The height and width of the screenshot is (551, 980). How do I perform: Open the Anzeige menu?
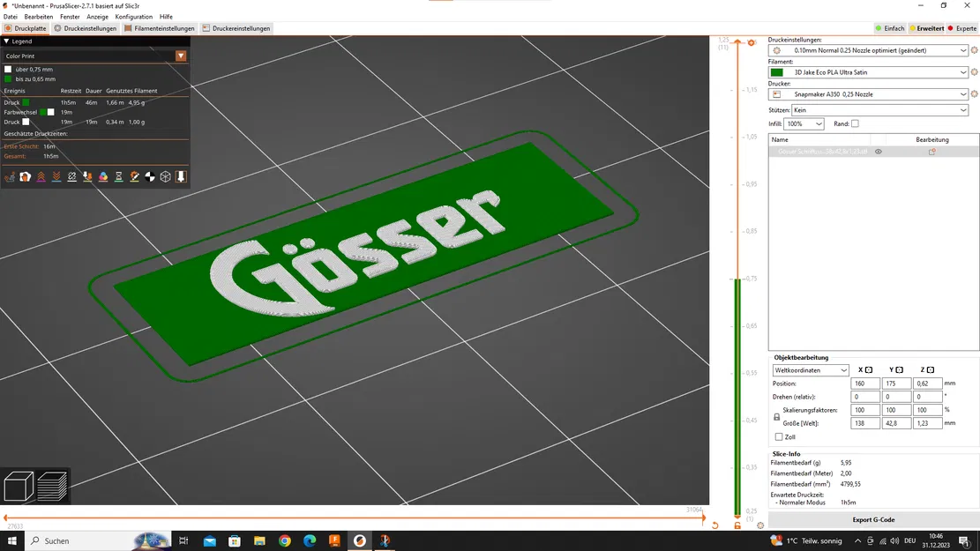(98, 17)
